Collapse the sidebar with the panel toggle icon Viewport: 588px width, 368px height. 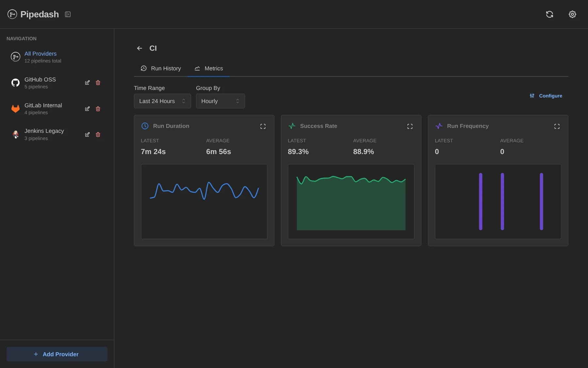[x=68, y=14]
